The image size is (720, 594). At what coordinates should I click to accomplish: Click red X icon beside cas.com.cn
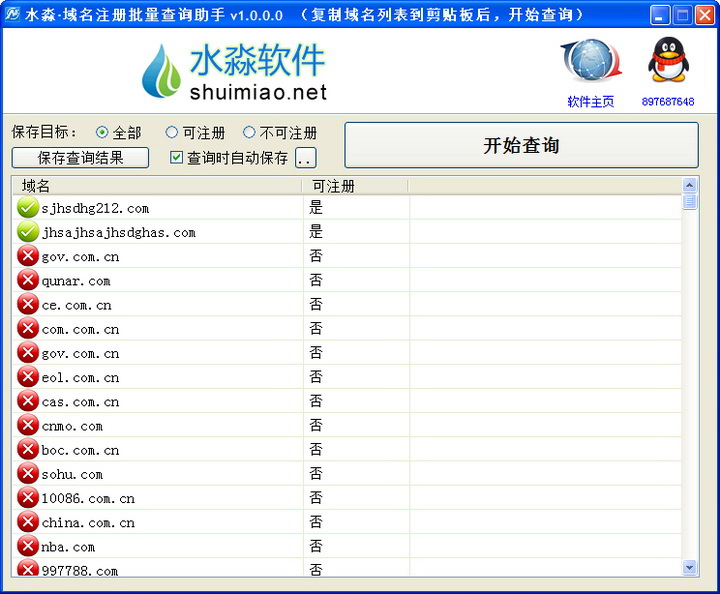point(28,401)
